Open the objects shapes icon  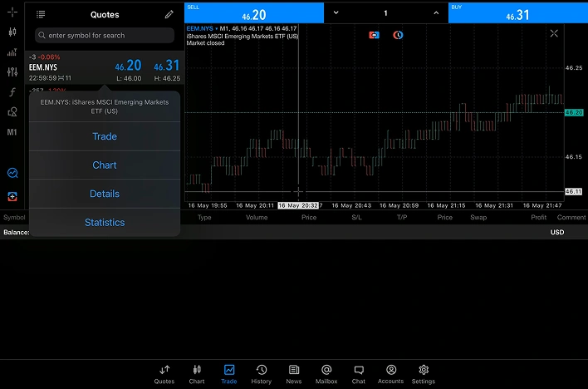pos(12,112)
